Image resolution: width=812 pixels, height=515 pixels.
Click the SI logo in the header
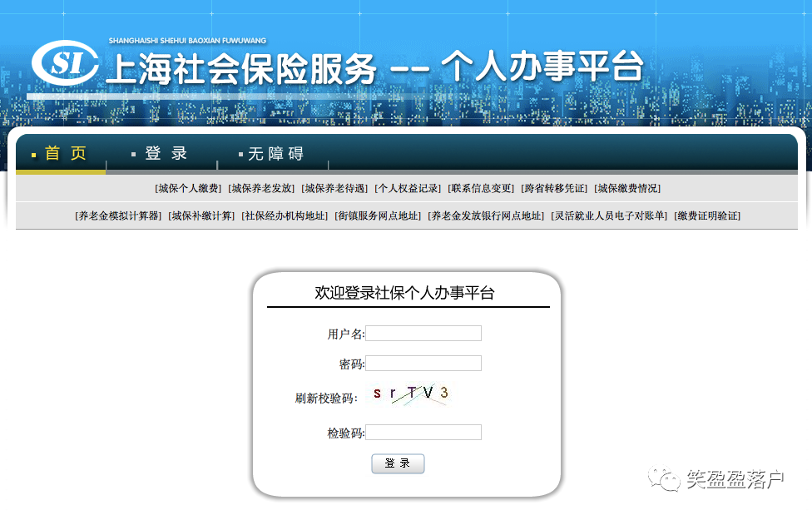click(65, 62)
